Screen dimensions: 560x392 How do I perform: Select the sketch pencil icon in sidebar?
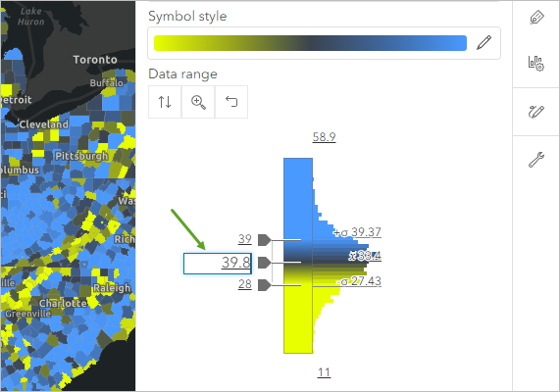coord(536,112)
